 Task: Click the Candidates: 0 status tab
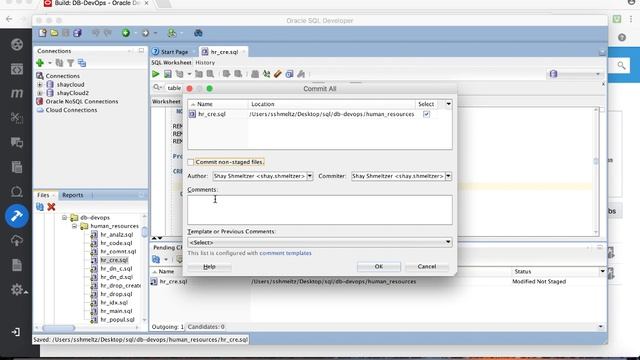point(206,327)
